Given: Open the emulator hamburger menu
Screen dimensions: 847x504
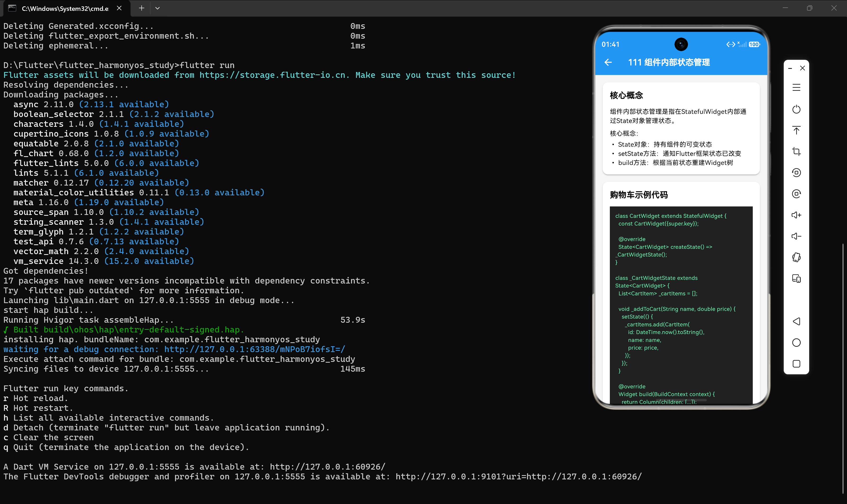Looking at the screenshot, I should [x=796, y=88].
